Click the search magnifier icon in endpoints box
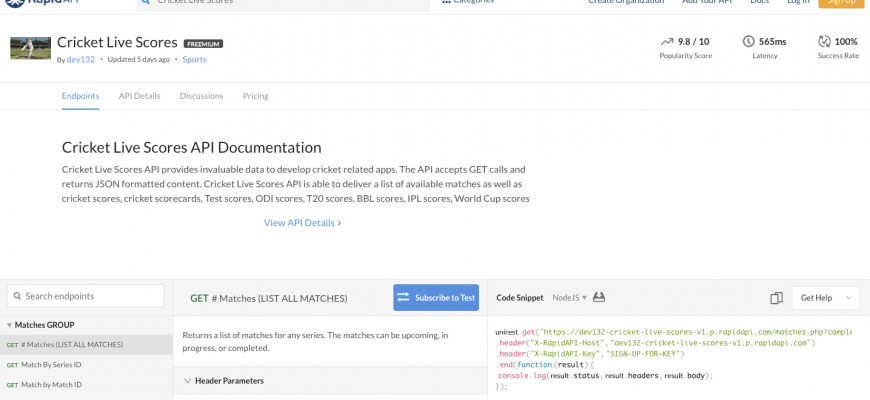The image size is (870, 400). pyautogui.click(x=16, y=296)
